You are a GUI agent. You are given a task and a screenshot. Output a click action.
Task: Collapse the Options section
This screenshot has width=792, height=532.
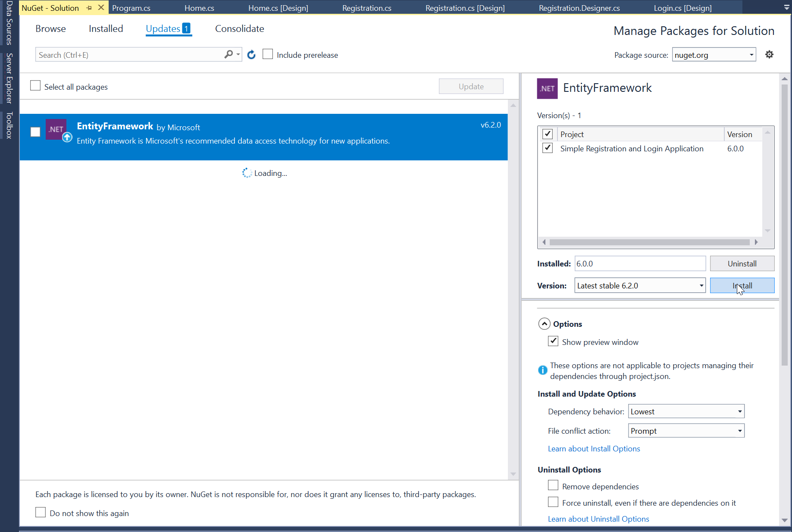point(544,324)
